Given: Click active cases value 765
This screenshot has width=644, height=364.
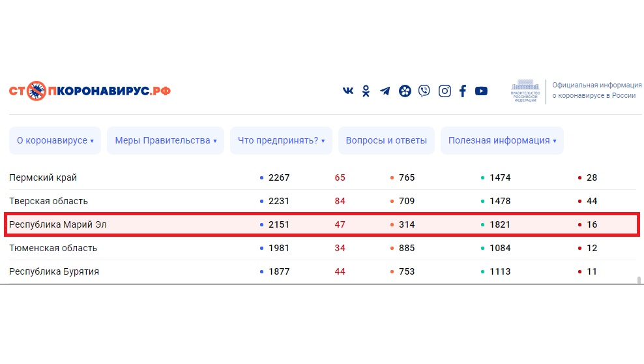Looking at the screenshot, I should [407, 177].
